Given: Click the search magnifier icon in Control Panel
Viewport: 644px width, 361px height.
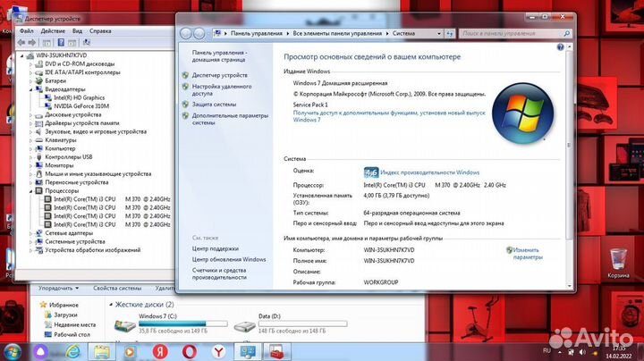Looking at the screenshot, I should [x=567, y=34].
